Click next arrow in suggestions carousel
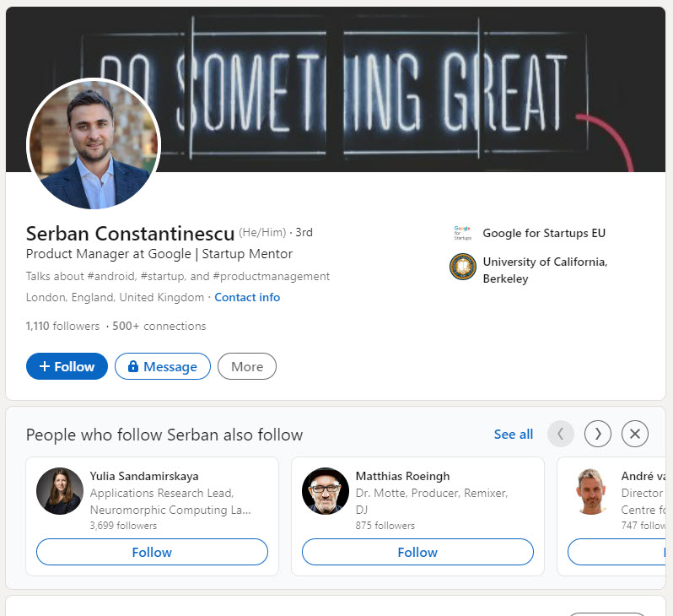 (598, 434)
